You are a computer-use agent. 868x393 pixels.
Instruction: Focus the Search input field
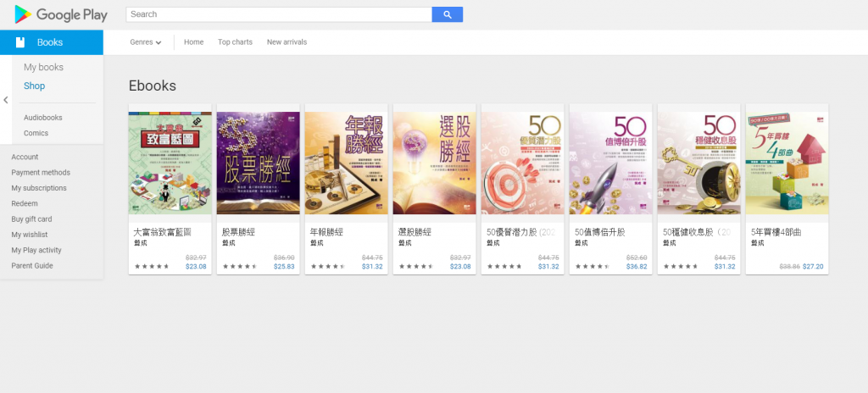point(279,14)
